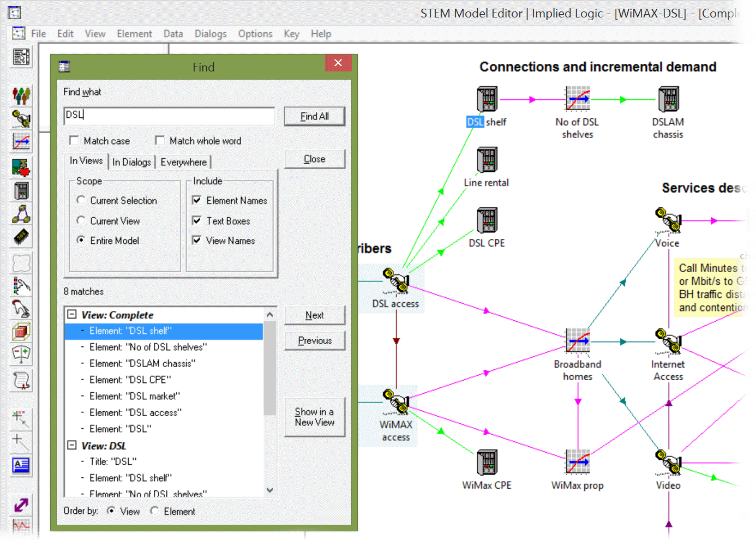756x540 pixels.
Task: Open the File menu
Action: 38,34
